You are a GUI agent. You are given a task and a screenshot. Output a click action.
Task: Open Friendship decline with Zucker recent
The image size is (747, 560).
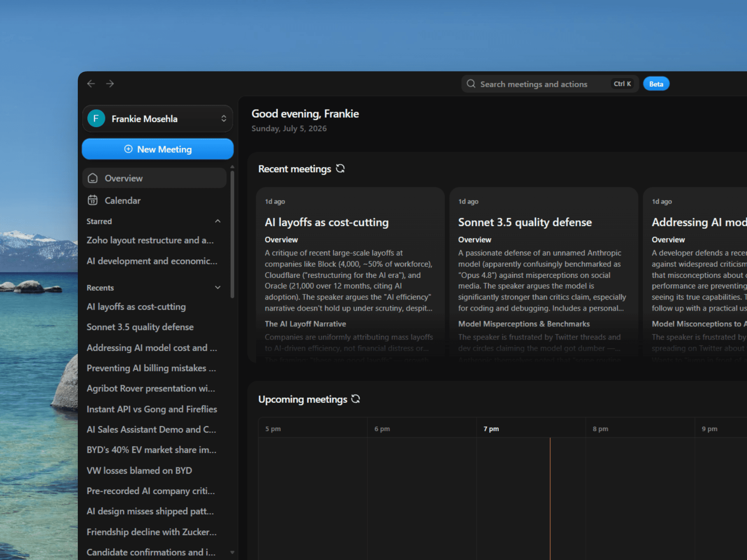point(152,532)
